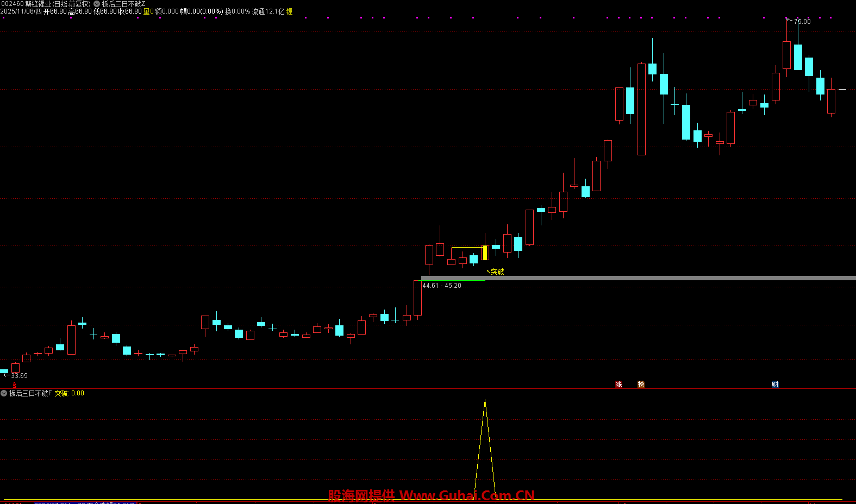Click the red S marker icon

click(x=15, y=385)
